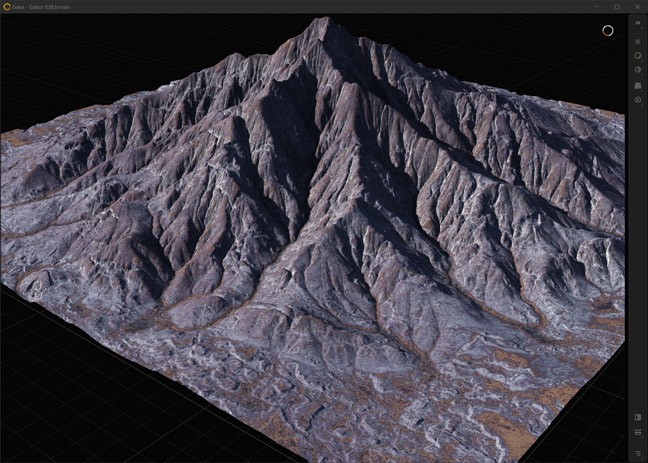This screenshot has height=463, width=648.
Task: Maximize the Gaea window
Action: 616,6
